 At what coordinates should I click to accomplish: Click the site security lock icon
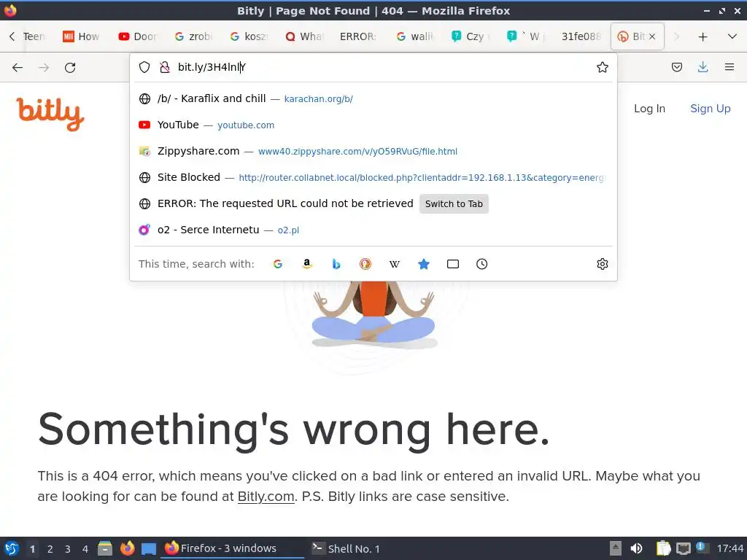[x=164, y=67]
